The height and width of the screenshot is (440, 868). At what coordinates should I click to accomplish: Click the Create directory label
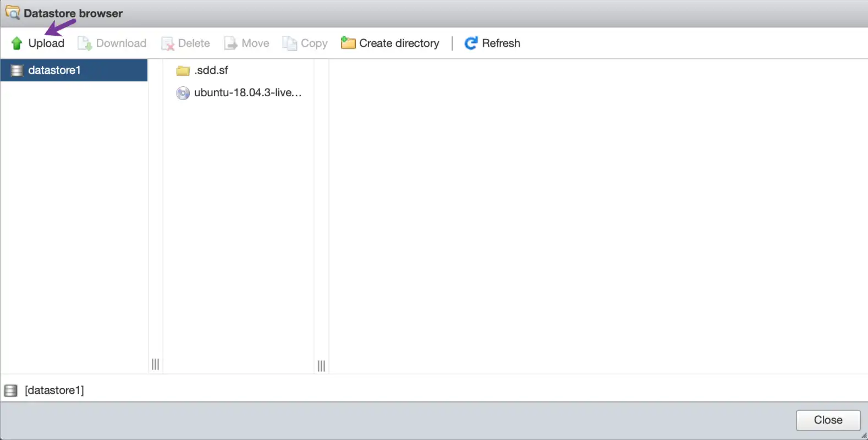399,43
